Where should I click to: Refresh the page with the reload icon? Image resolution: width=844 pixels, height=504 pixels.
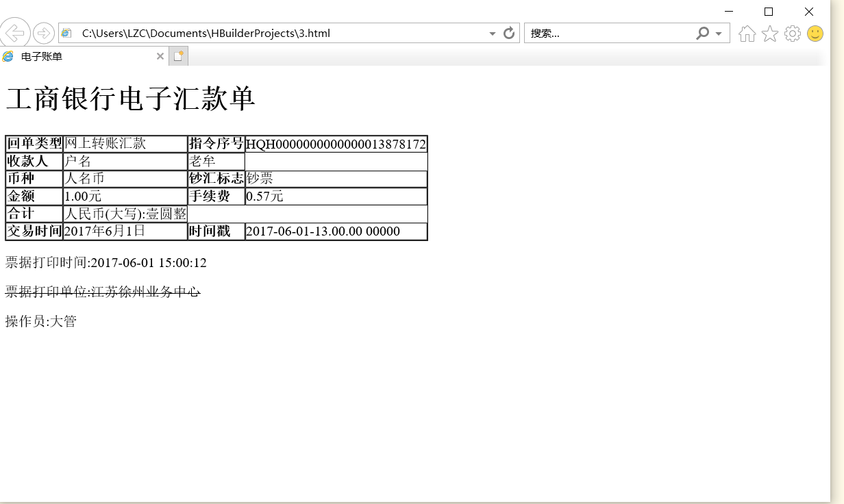(x=508, y=33)
